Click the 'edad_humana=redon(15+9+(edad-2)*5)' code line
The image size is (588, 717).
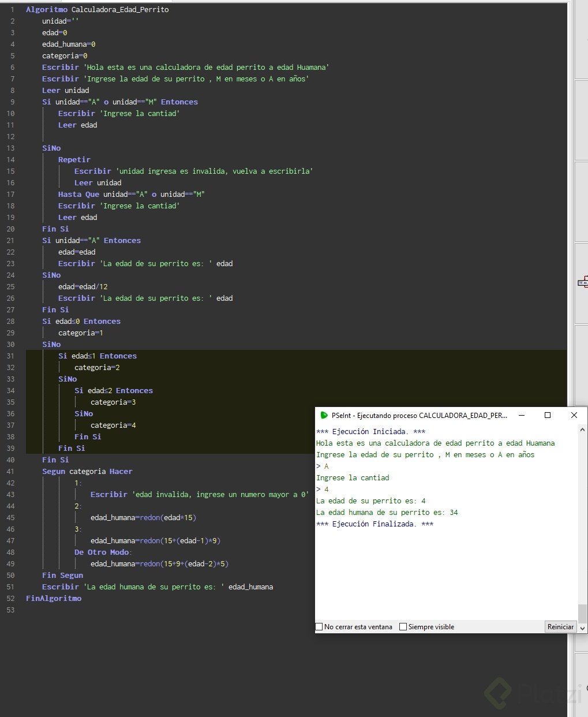(x=159, y=563)
